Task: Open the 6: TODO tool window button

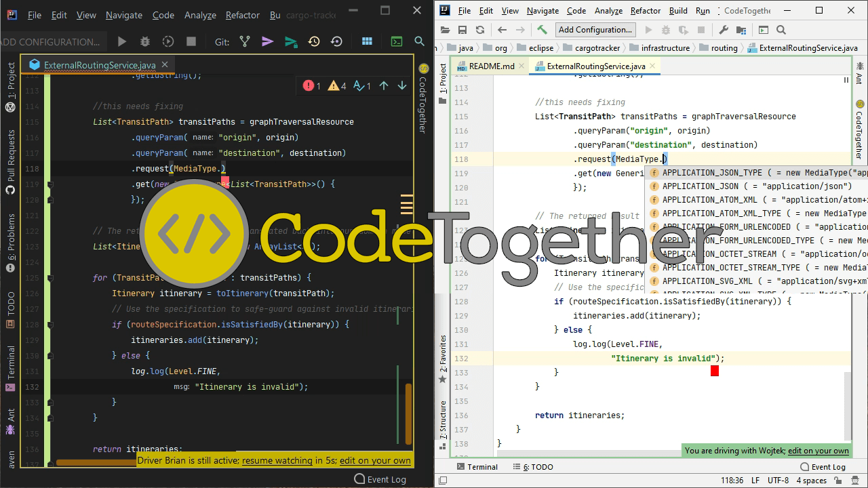Action: tap(532, 467)
